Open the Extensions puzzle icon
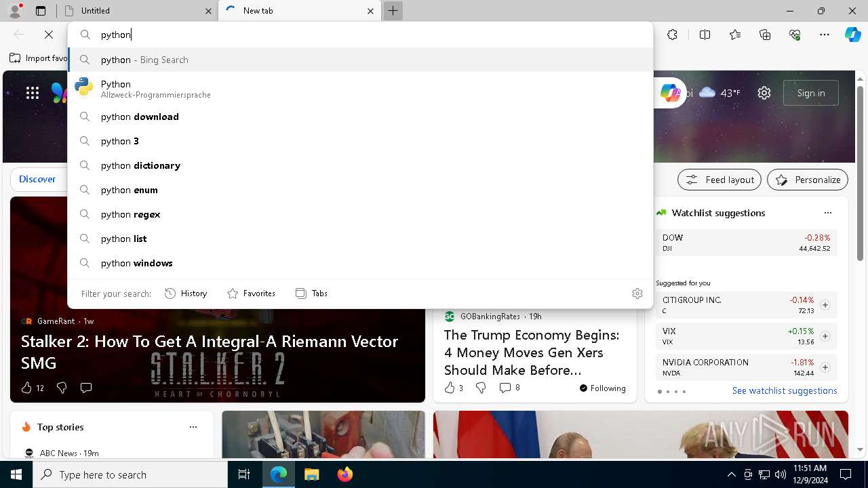 pyautogui.click(x=672, y=35)
